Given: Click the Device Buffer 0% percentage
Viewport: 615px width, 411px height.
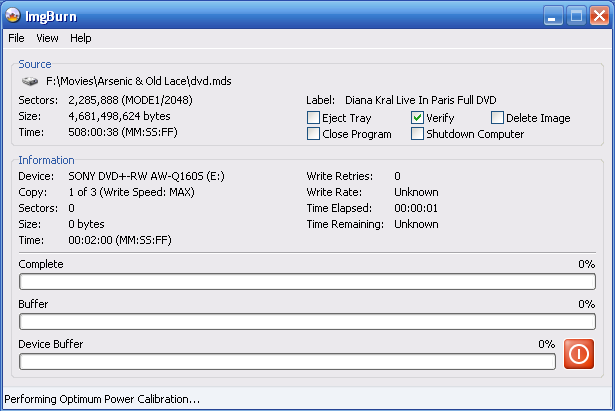Looking at the screenshot, I should click(547, 344).
